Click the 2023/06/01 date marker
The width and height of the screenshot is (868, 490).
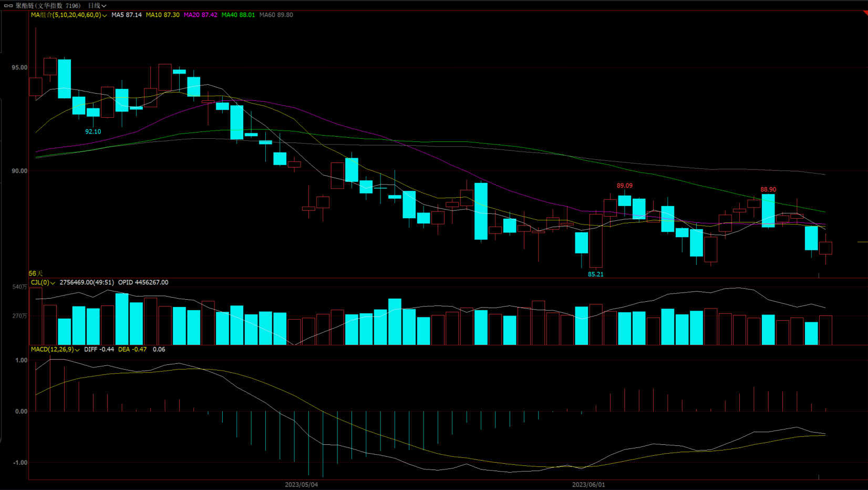coord(588,485)
